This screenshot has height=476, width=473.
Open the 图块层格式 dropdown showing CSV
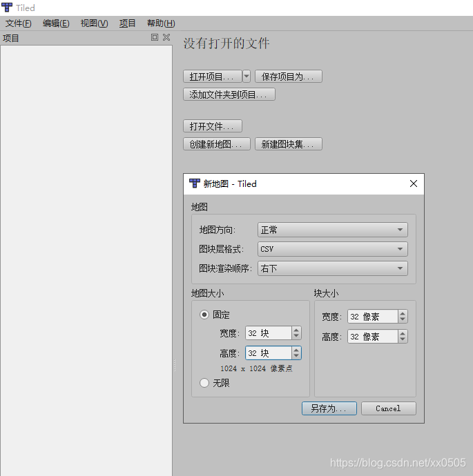point(333,249)
